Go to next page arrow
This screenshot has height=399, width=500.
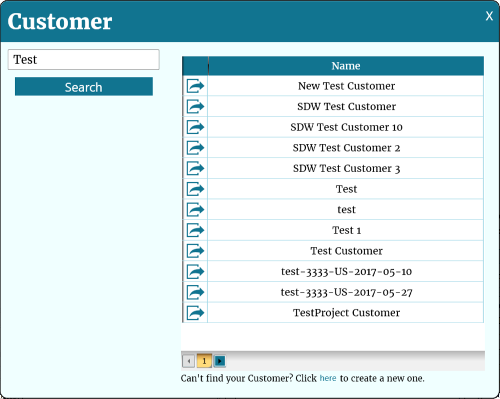220,361
